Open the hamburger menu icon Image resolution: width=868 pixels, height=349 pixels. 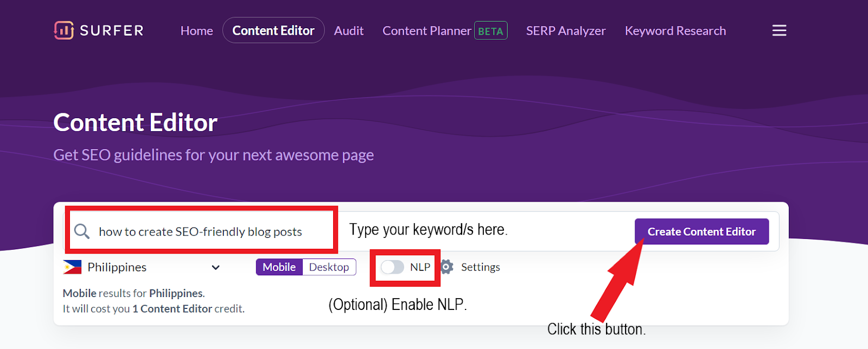coord(779,30)
